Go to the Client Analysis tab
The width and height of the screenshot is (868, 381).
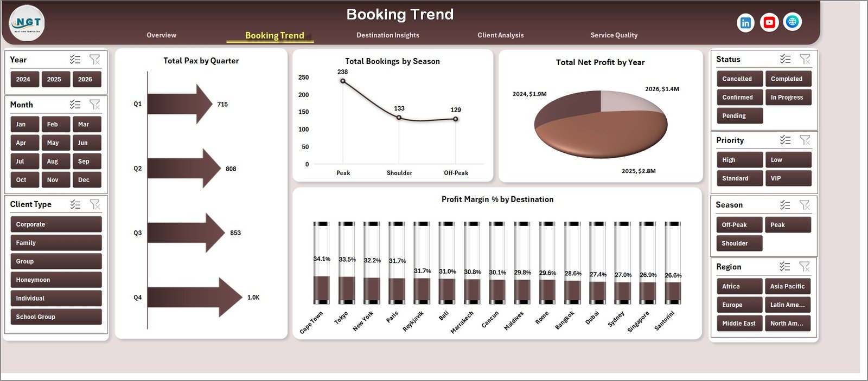click(501, 35)
